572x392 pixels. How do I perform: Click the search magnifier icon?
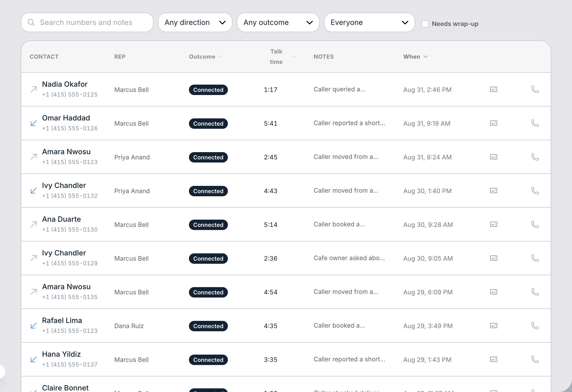[x=31, y=22]
